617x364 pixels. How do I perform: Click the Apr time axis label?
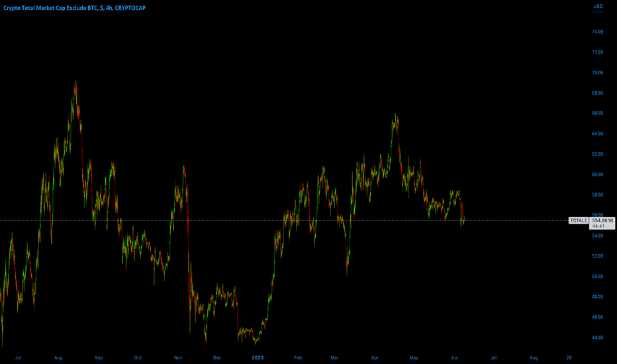tap(375, 357)
